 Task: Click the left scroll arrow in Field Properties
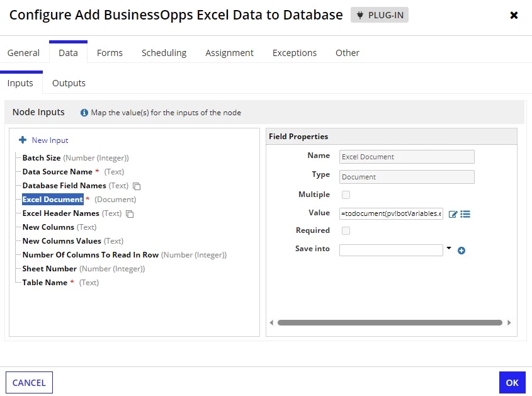(271, 323)
